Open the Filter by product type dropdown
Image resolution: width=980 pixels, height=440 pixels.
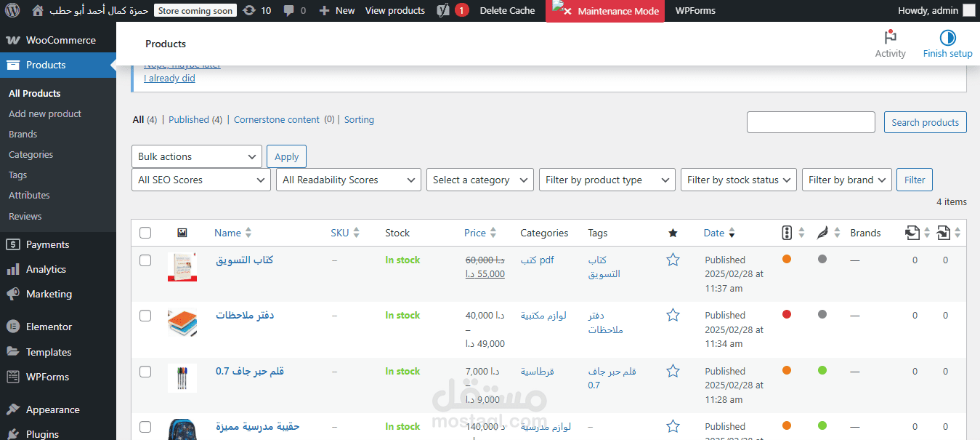coord(607,180)
